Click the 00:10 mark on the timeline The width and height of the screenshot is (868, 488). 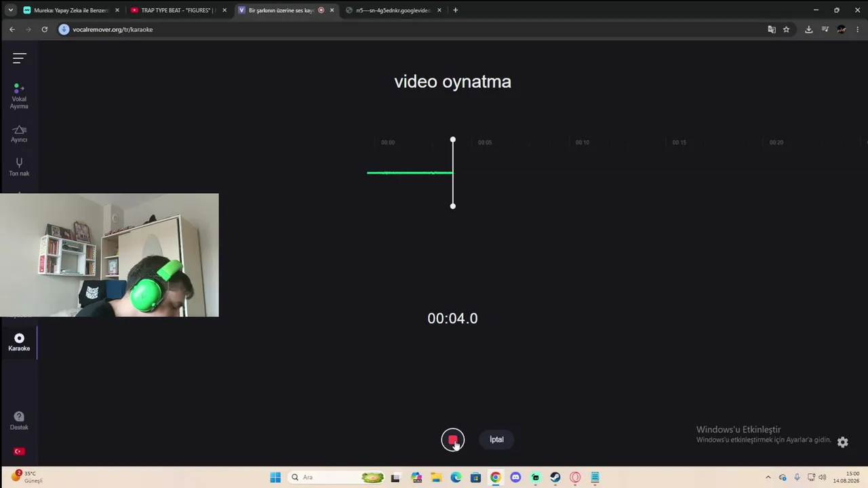coord(582,142)
